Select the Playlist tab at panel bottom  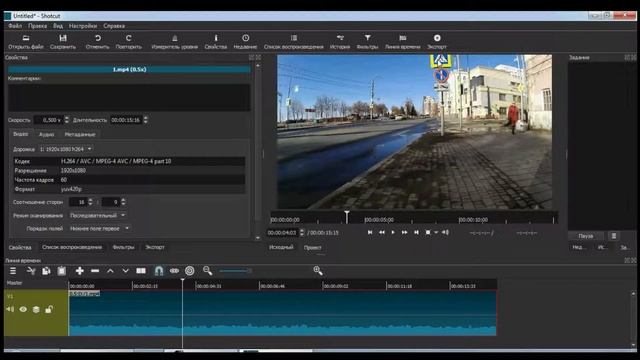pyautogui.click(x=72, y=247)
